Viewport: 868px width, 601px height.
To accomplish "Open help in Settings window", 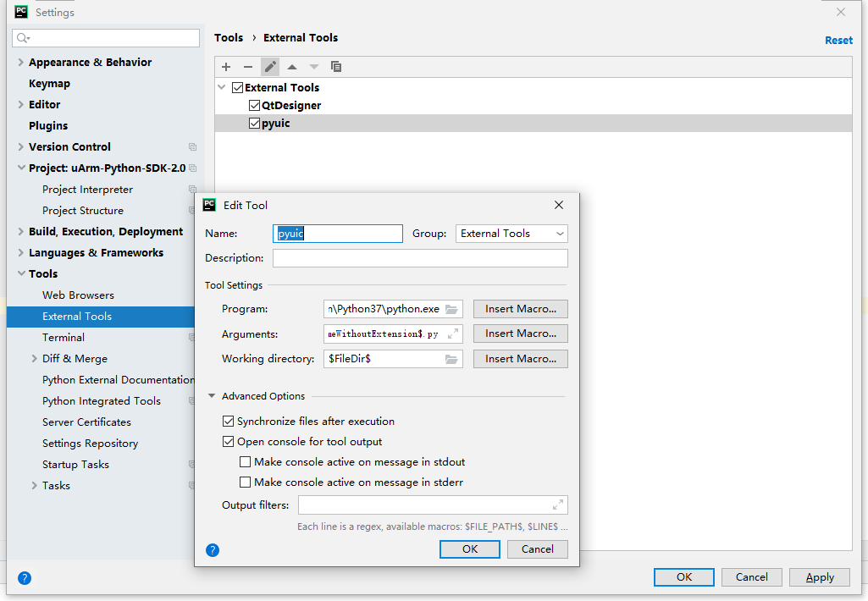I will [25, 578].
